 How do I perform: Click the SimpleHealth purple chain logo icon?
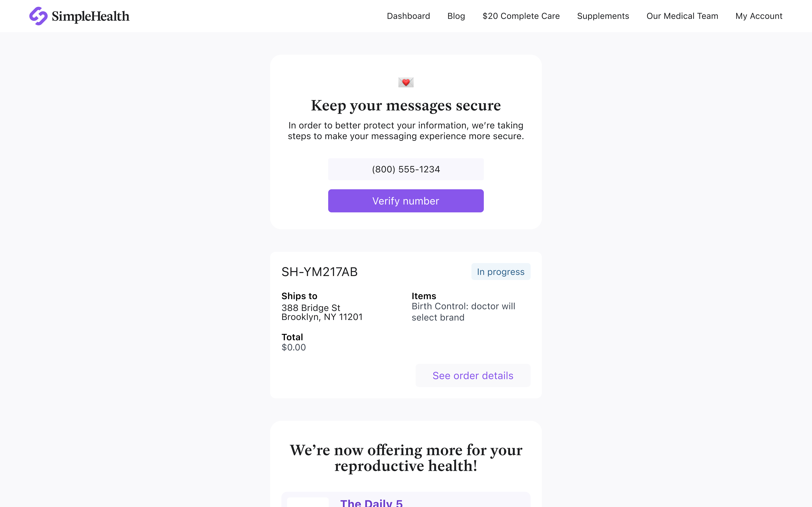[x=38, y=16]
